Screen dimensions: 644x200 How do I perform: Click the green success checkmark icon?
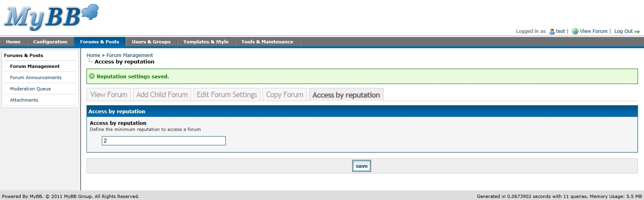(x=92, y=76)
